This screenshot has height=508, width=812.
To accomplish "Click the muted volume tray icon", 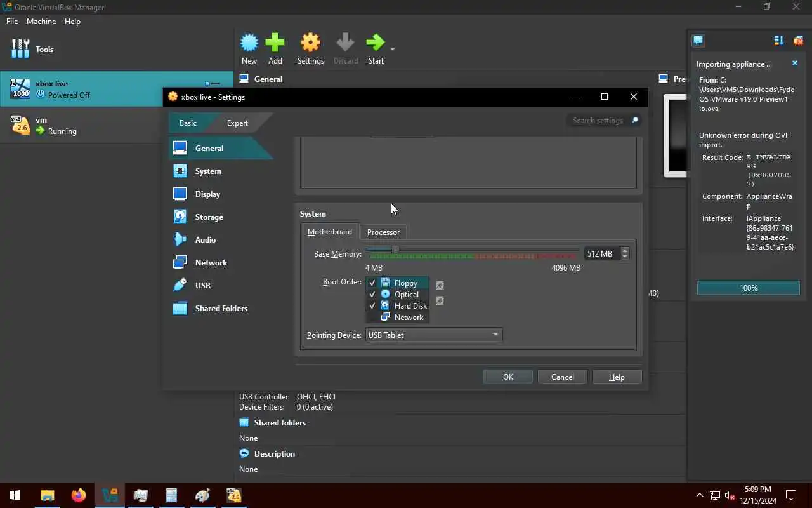I will pyautogui.click(x=730, y=495).
